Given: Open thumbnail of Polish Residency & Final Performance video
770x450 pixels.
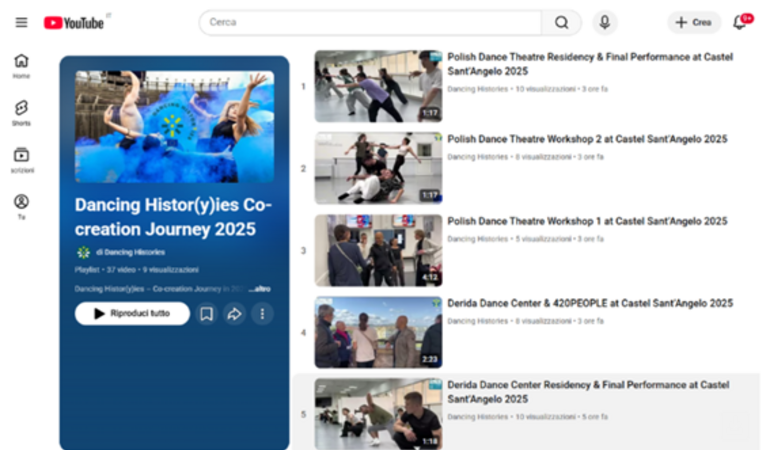Looking at the screenshot, I should pyautogui.click(x=378, y=86).
